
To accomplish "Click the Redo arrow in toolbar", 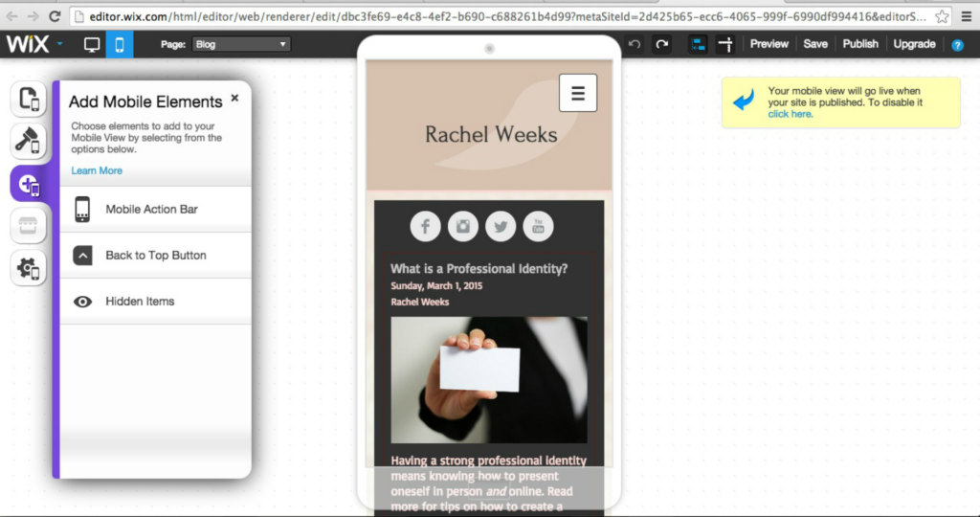I will point(661,44).
